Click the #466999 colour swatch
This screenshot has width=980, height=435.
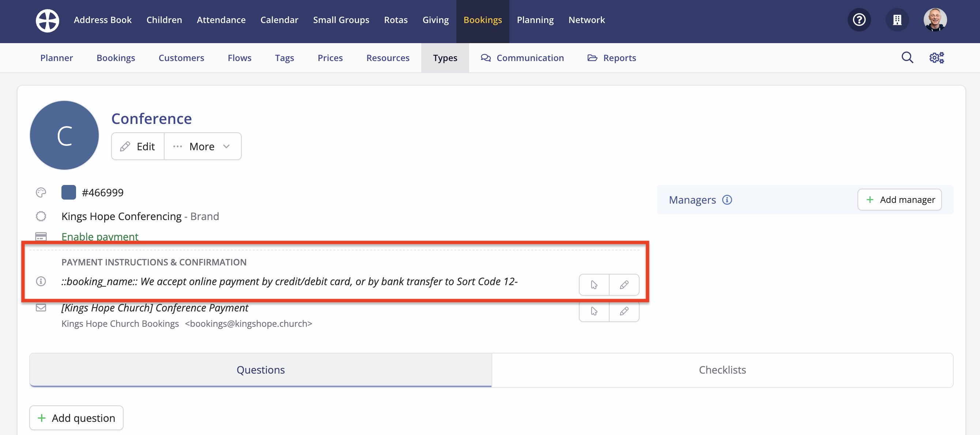click(x=68, y=192)
